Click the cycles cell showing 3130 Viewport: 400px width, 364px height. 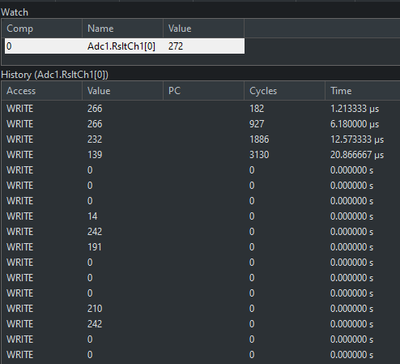(259, 155)
